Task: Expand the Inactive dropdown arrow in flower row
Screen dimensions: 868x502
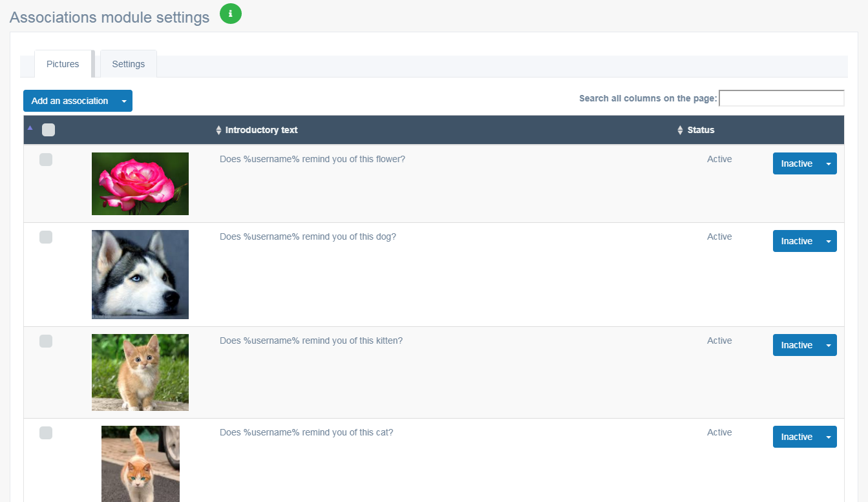Action: pyautogui.click(x=829, y=163)
